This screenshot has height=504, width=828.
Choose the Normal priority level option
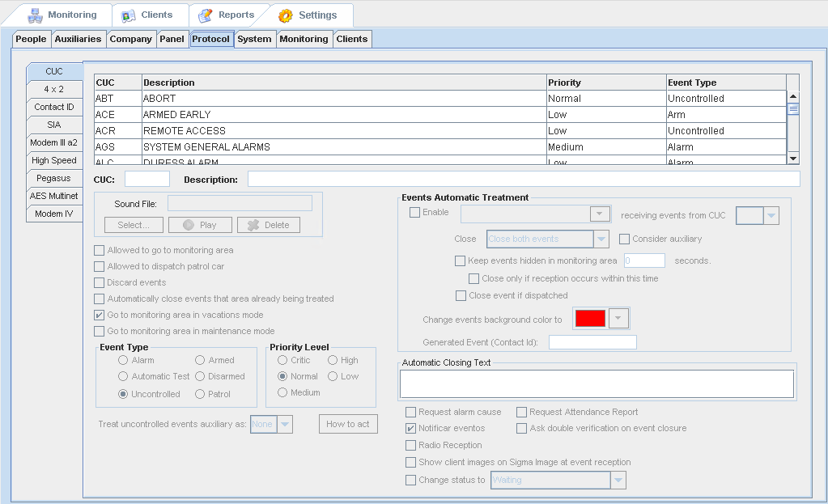[x=282, y=376]
